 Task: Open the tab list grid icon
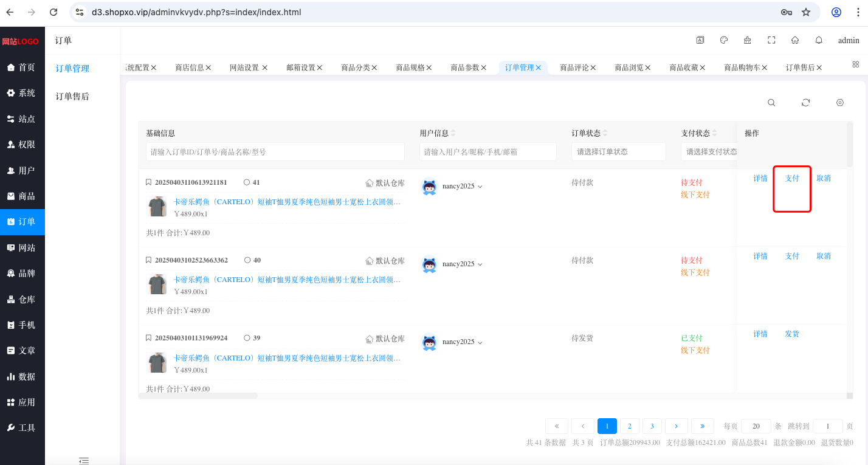tap(856, 64)
